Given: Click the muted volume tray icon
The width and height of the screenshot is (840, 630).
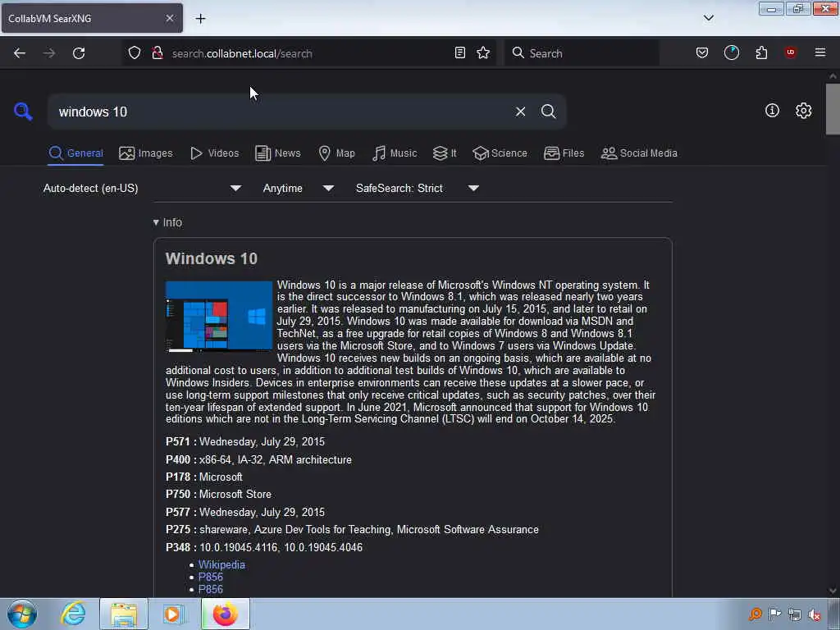Looking at the screenshot, I should pos(815,614).
